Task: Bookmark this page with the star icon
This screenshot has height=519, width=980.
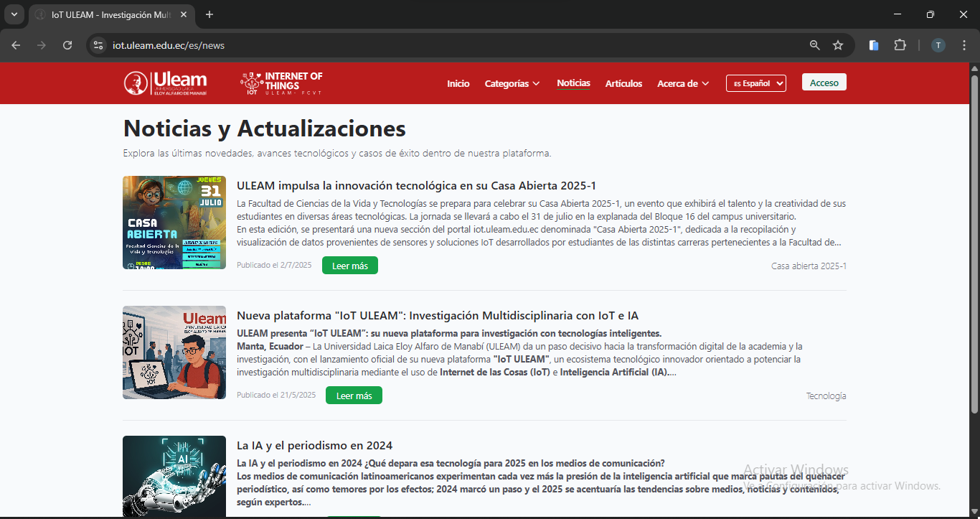Action: [x=838, y=45]
